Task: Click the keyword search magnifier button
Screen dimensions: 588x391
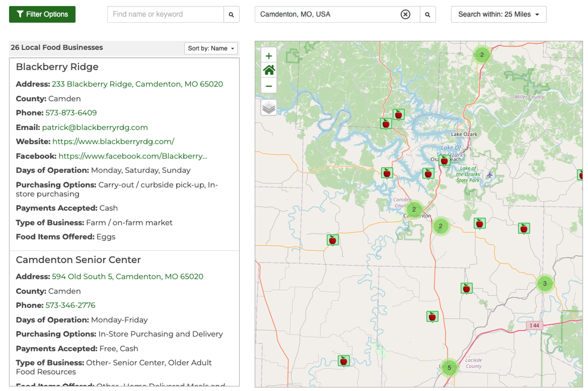Action: pos(231,14)
